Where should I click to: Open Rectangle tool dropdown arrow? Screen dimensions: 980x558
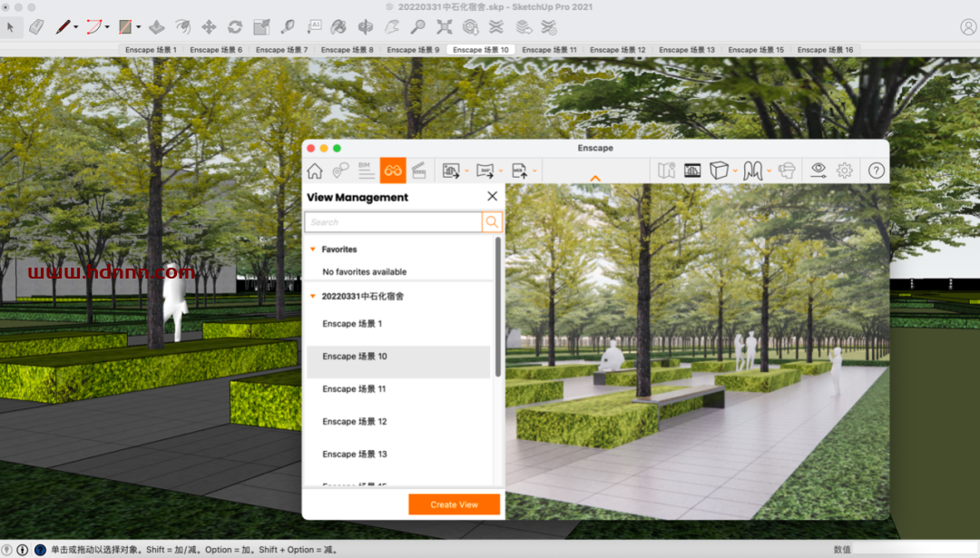click(138, 27)
